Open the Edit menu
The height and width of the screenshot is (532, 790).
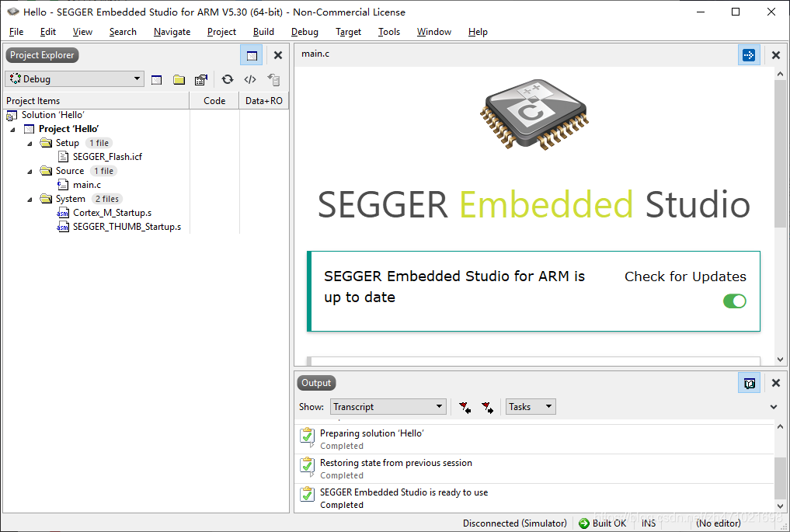(x=48, y=32)
